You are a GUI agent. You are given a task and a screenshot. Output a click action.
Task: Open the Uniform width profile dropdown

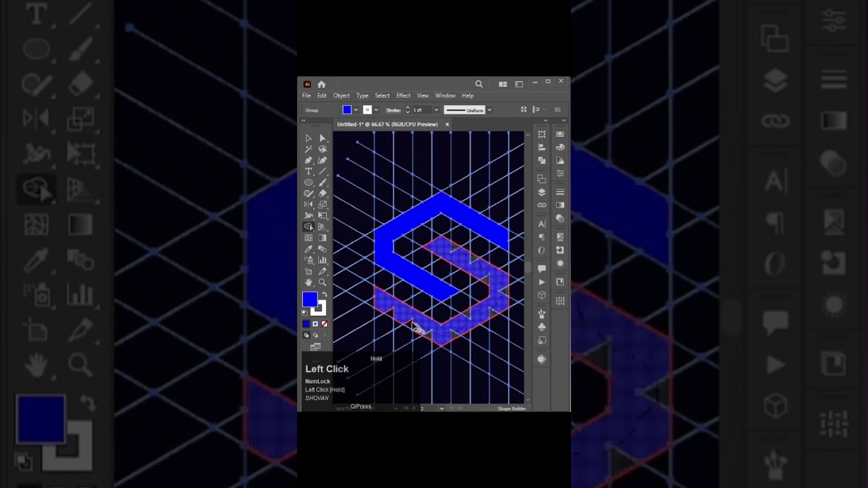tap(489, 110)
